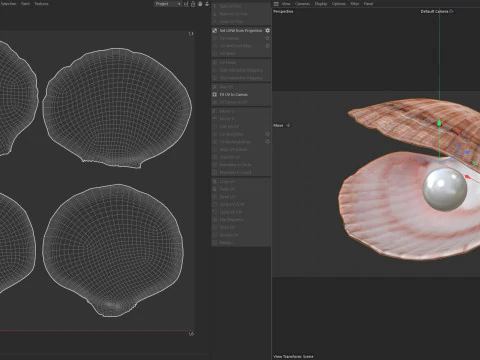Viewport: 480px width, 360px height.
Task: Click the Boundary to Circle icon
Action: pos(215,165)
